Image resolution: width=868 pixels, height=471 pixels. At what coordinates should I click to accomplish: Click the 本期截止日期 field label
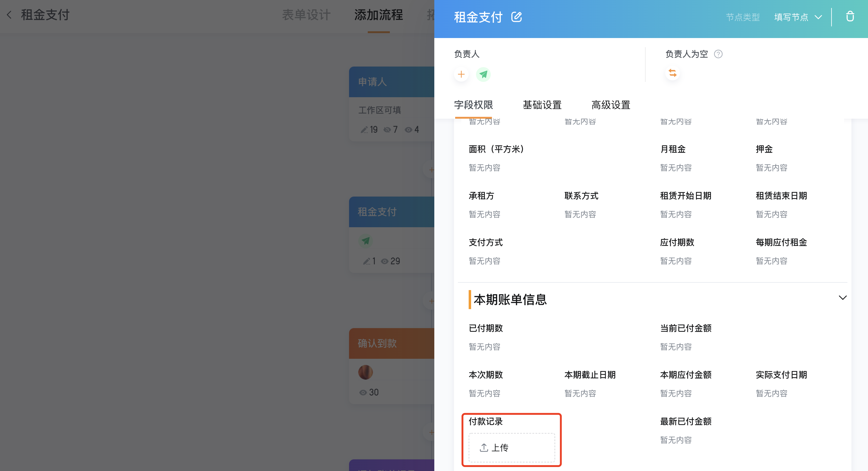(x=590, y=375)
